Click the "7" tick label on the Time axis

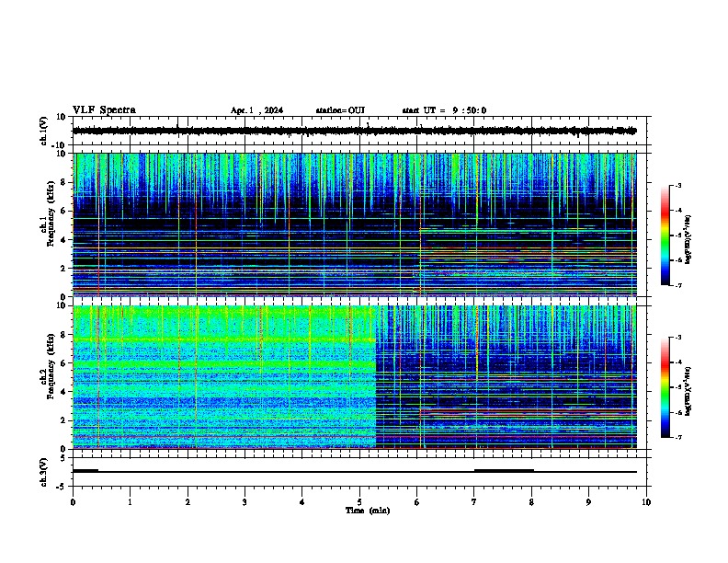click(x=474, y=502)
